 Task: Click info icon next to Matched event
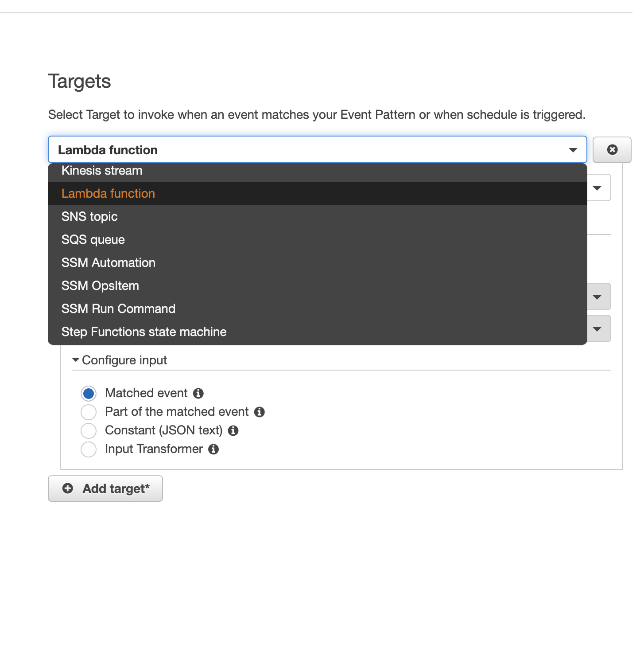[x=198, y=393]
